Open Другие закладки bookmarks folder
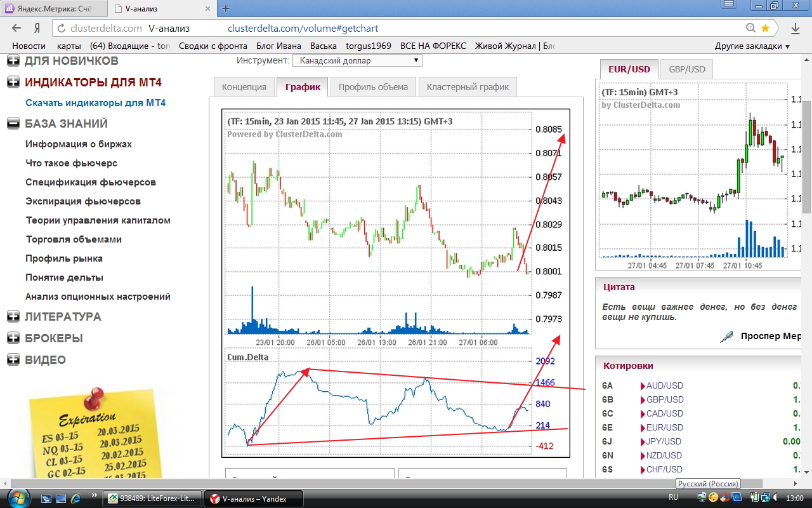 pos(752,46)
